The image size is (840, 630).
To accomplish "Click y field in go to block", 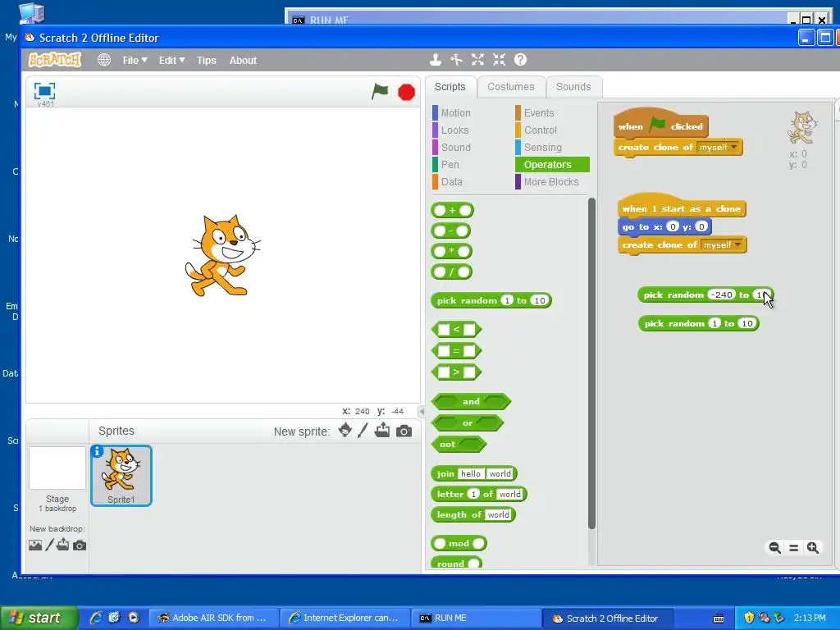I will click(701, 226).
